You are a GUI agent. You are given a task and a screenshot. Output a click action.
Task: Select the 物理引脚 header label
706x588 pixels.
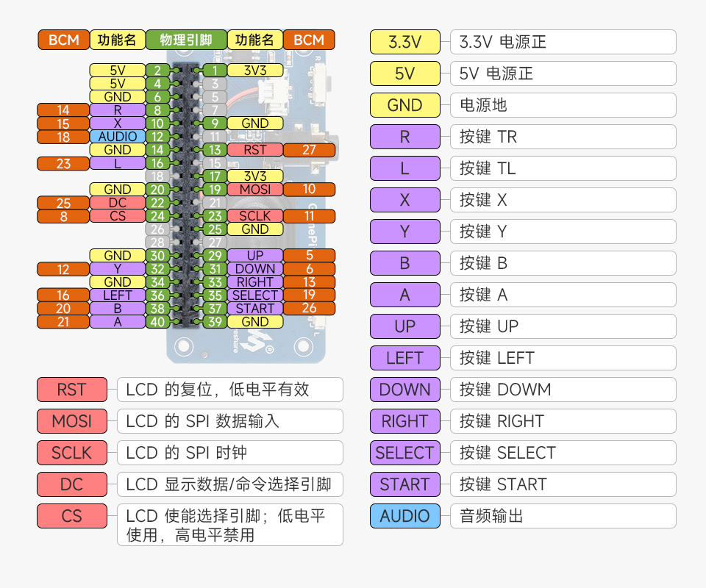(184, 40)
